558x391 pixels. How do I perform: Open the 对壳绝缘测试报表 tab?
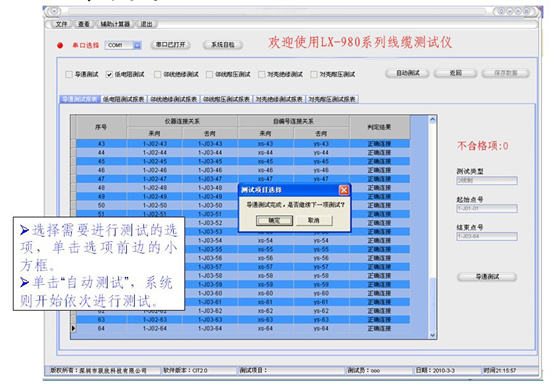(279, 99)
